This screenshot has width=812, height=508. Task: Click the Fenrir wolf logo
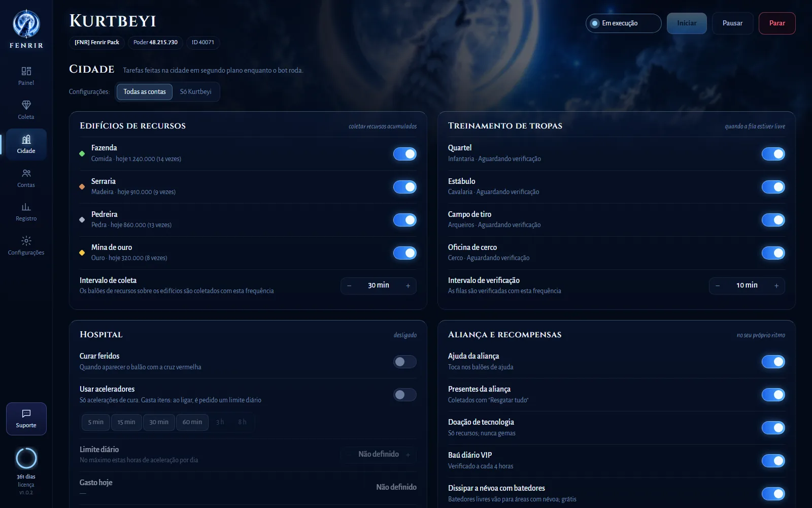click(x=26, y=24)
